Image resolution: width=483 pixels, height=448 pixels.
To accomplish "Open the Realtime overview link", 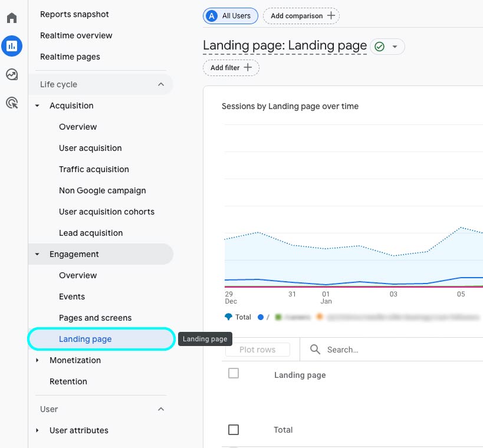I will click(x=76, y=35).
